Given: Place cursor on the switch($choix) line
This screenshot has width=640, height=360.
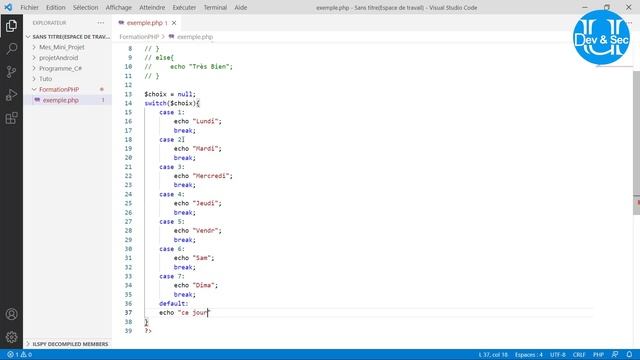Looking at the screenshot, I should pos(172,103).
